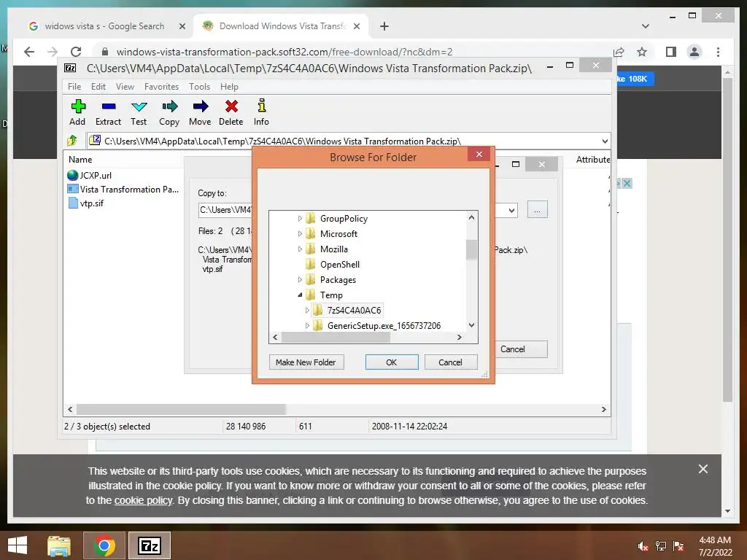This screenshot has width=747, height=560.
Task: Click the Add toolbar icon in 7-Zip
Action: click(x=78, y=106)
